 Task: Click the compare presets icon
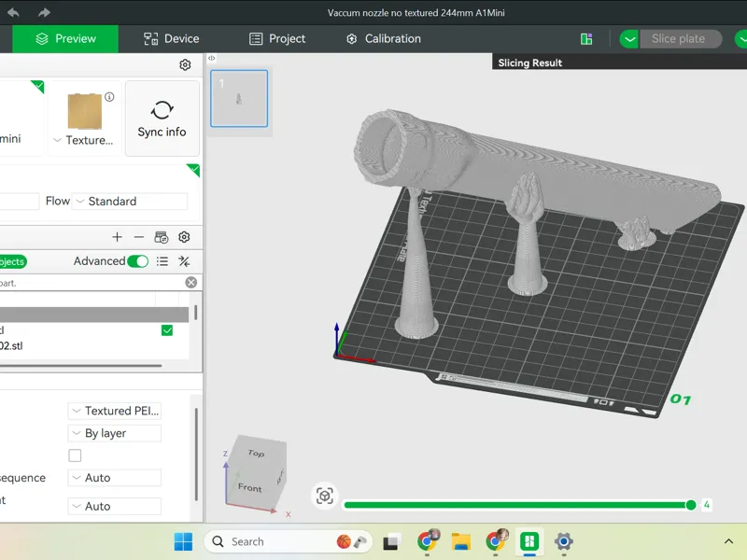pos(184,261)
